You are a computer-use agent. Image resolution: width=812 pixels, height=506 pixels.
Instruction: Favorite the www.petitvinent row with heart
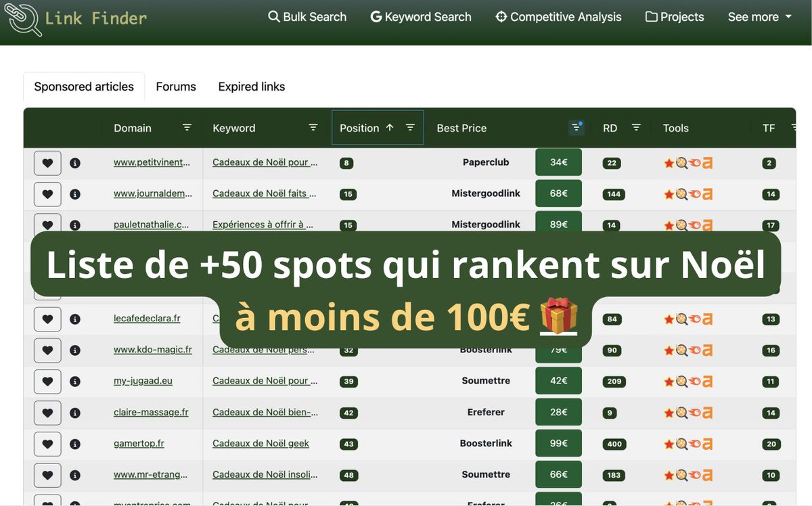47,163
